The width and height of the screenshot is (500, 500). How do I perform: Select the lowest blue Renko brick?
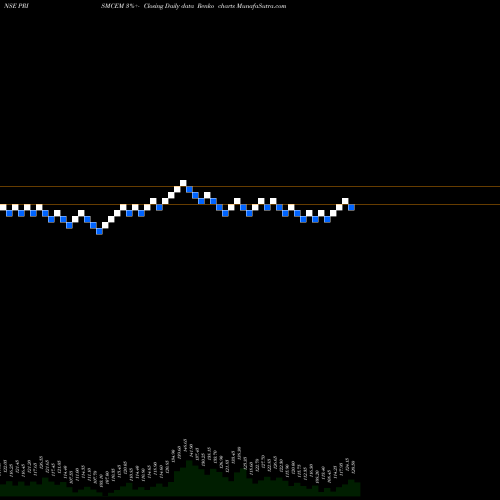[x=99, y=231]
